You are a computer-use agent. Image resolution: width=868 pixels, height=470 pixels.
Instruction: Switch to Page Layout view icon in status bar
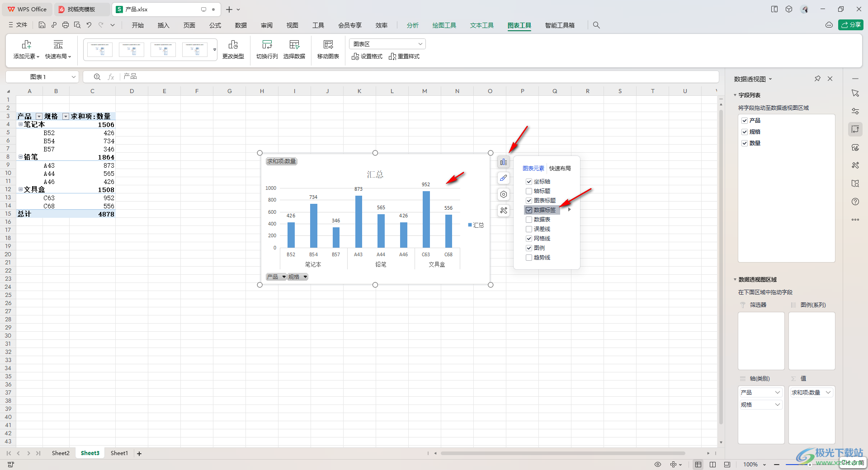(x=713, y=464)
